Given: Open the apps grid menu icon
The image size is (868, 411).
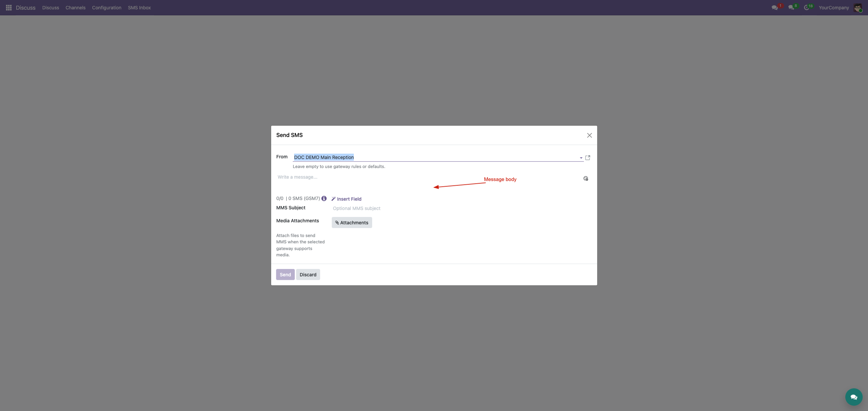Looking at the screenshot, I should coord(9,8).
